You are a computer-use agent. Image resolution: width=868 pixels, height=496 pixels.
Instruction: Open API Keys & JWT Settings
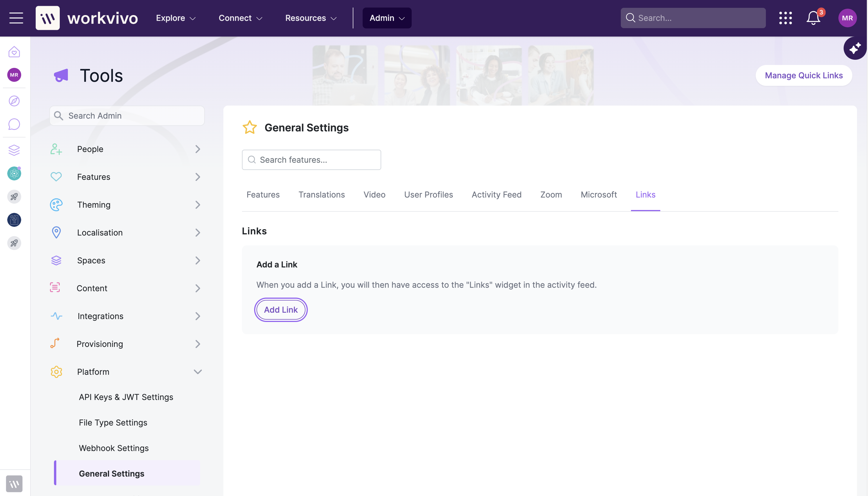126,397
